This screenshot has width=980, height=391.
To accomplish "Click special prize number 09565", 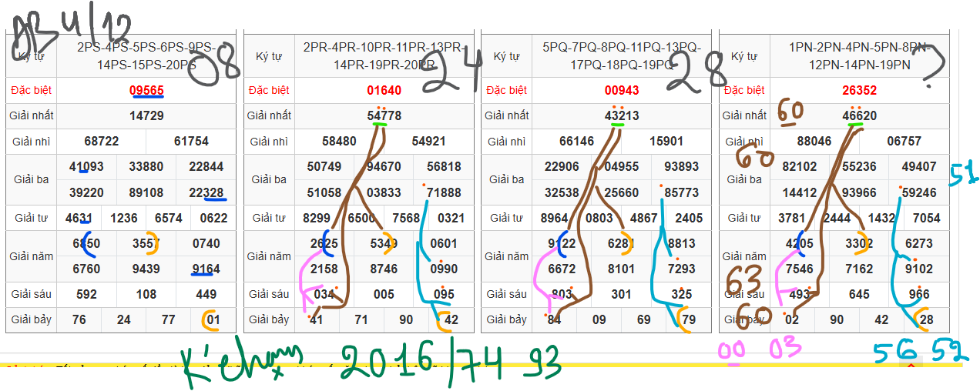I will pyautogui.click(x=146, y=90).
